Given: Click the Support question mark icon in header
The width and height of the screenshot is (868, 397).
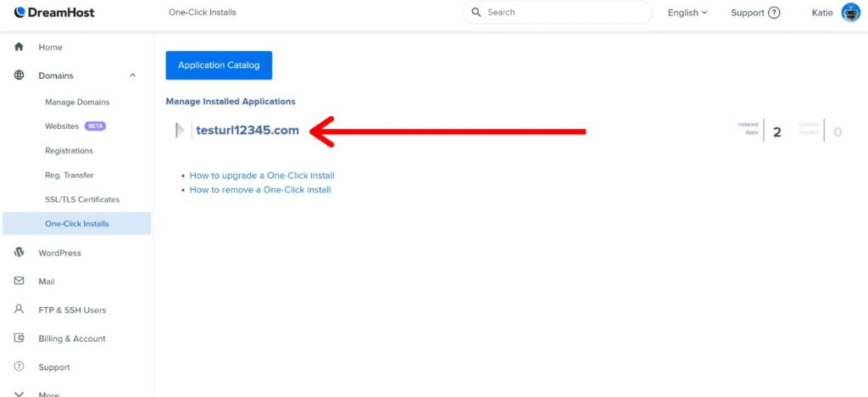Looking at the screenshot, I should click(773, 13).
